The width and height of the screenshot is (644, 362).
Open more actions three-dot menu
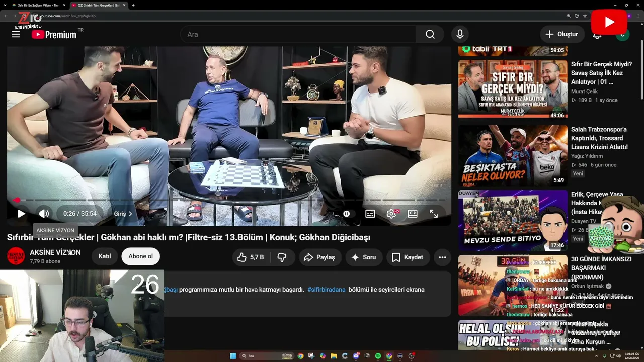[x=442, y=257]
